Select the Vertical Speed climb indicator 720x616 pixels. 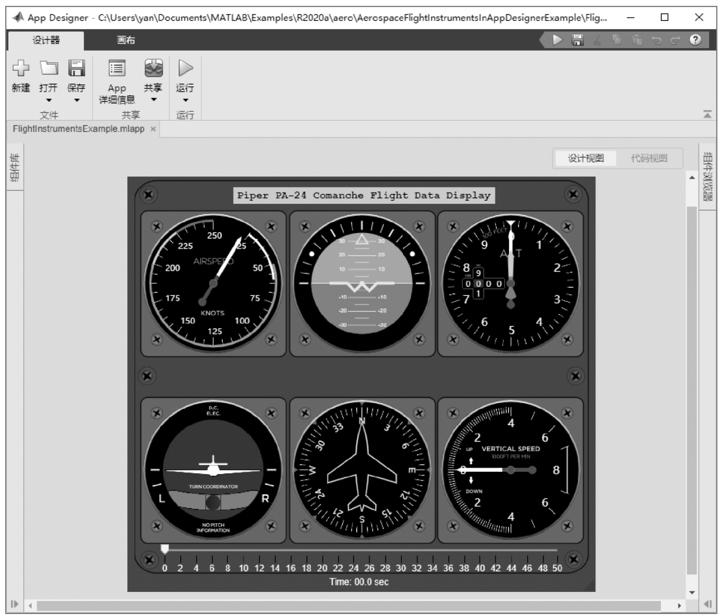511,470
